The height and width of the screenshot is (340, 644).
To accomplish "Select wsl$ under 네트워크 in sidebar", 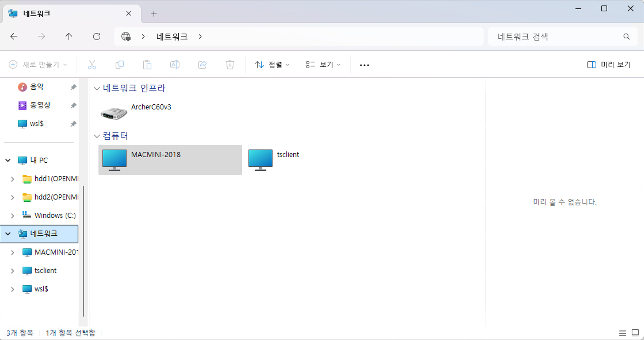I will pos(41,289).
